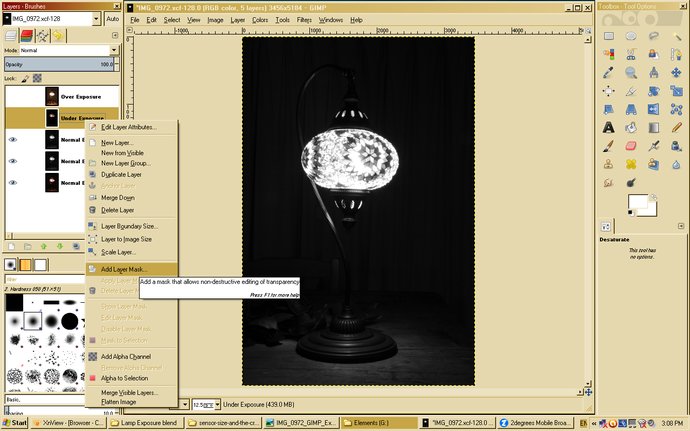Image resolution: width=690 pixels, height=431 pixels.
Task: Select the Alignment tool
Action: point(609,91)
